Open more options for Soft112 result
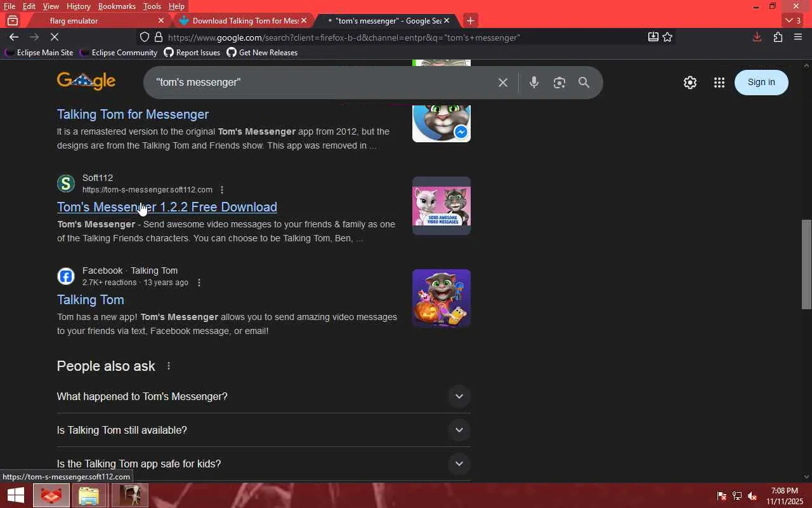This screenshot has width=812, height=508. [222, 190]
